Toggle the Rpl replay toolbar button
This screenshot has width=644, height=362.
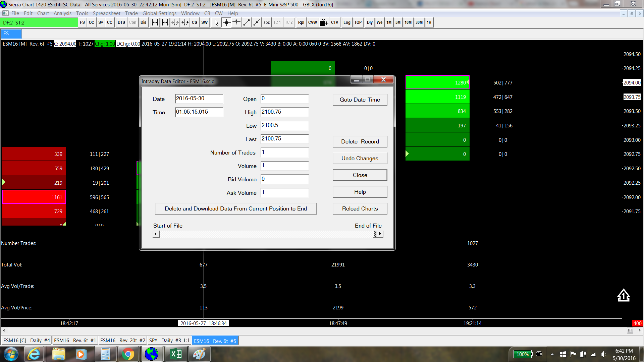tap(301, 22)
